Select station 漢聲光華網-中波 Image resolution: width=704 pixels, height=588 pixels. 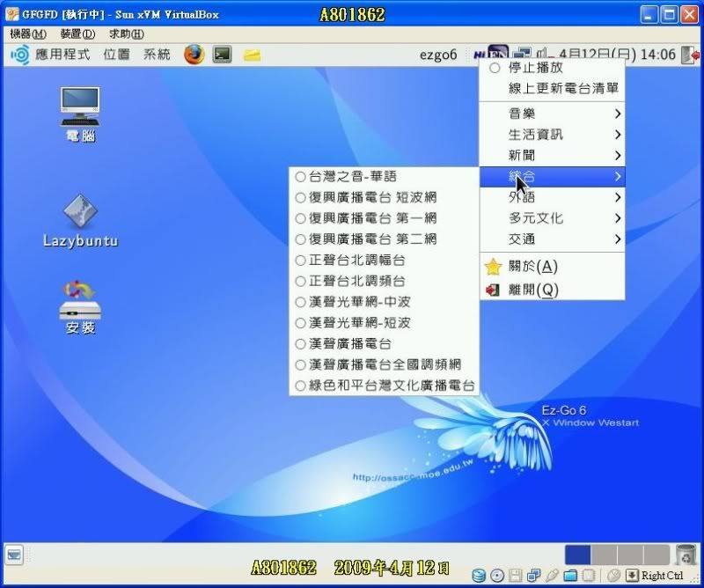[384, 302]
